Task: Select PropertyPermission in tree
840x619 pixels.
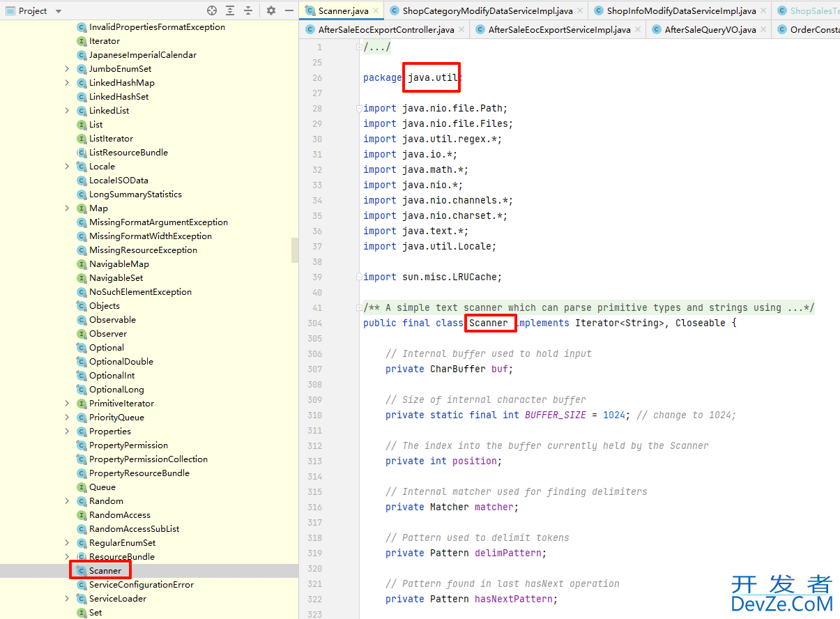Action: 128,445
